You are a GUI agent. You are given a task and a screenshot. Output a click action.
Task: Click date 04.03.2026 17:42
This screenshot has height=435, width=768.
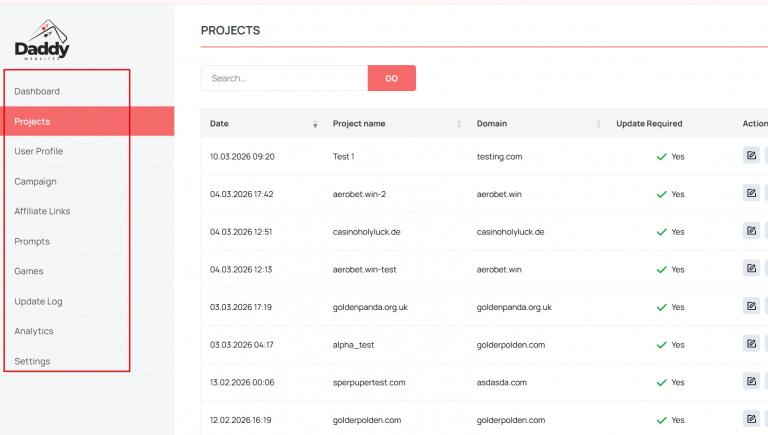241,194
